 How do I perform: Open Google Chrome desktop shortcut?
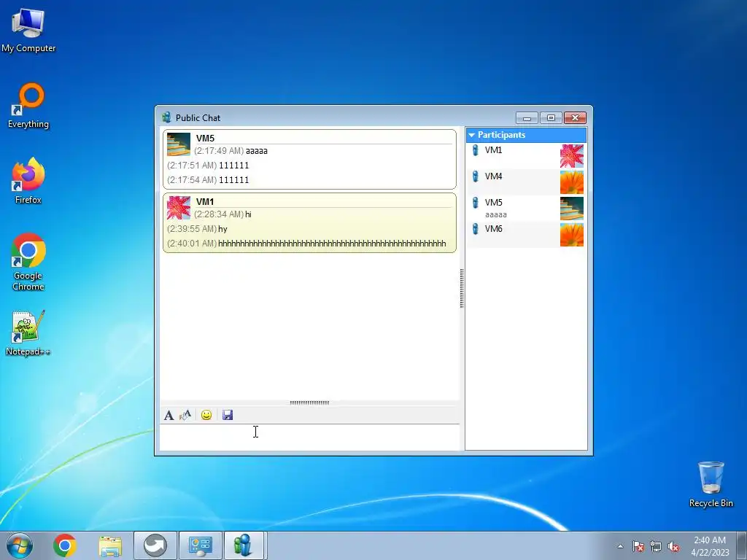(x=28, y=262)
